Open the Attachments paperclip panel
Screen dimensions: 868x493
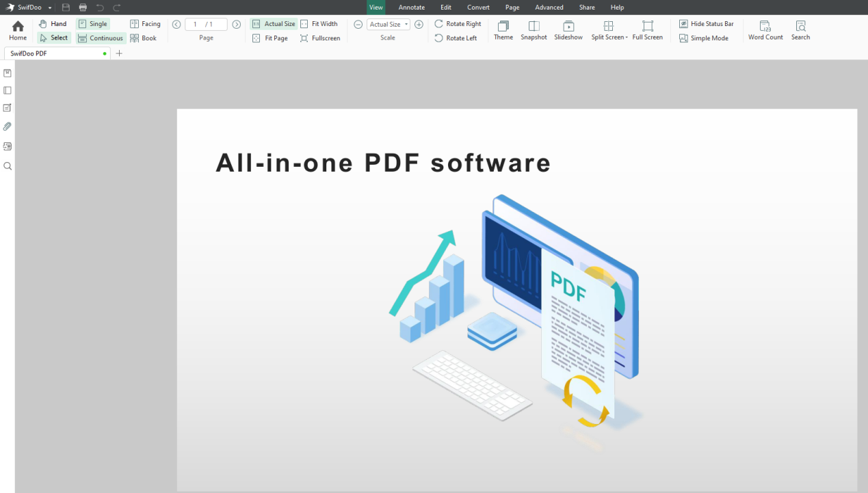pos(8,126)
